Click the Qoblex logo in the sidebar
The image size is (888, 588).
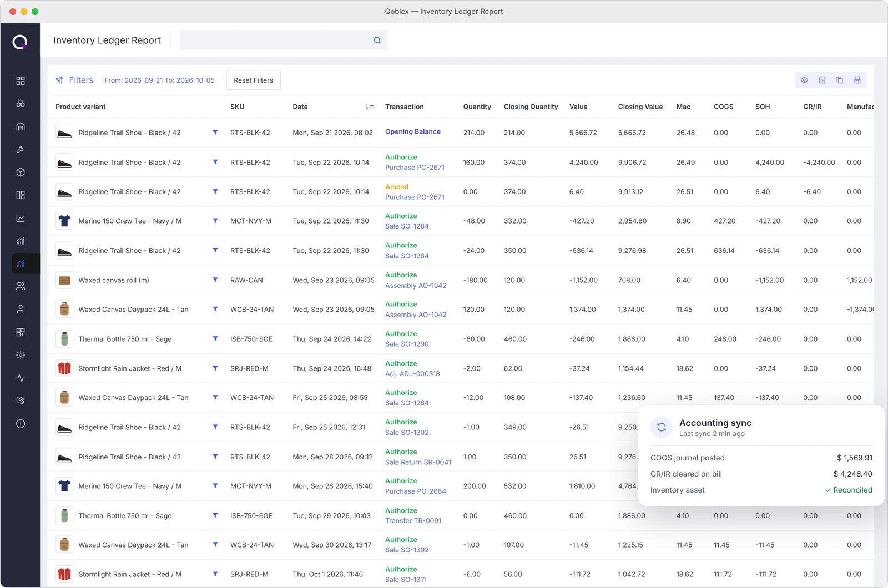pos(20,42)
